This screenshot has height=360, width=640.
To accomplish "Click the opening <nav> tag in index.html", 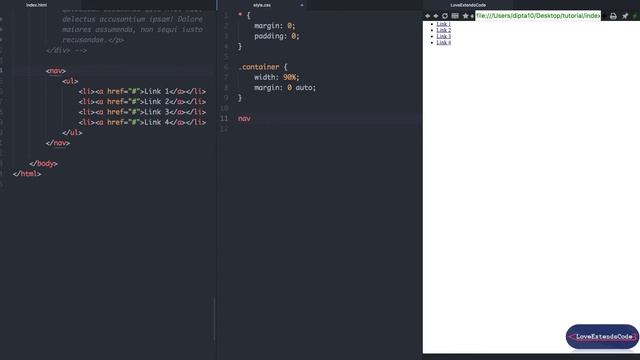I will tap(56, 71).
